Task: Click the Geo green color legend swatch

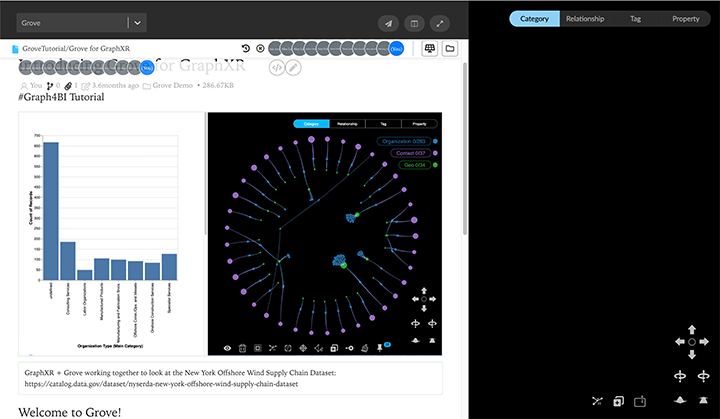Action: (435, 165)
